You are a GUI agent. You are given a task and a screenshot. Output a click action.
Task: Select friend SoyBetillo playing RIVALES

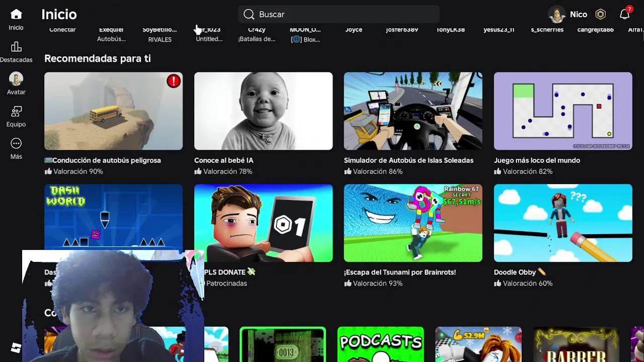click(159, 34)
